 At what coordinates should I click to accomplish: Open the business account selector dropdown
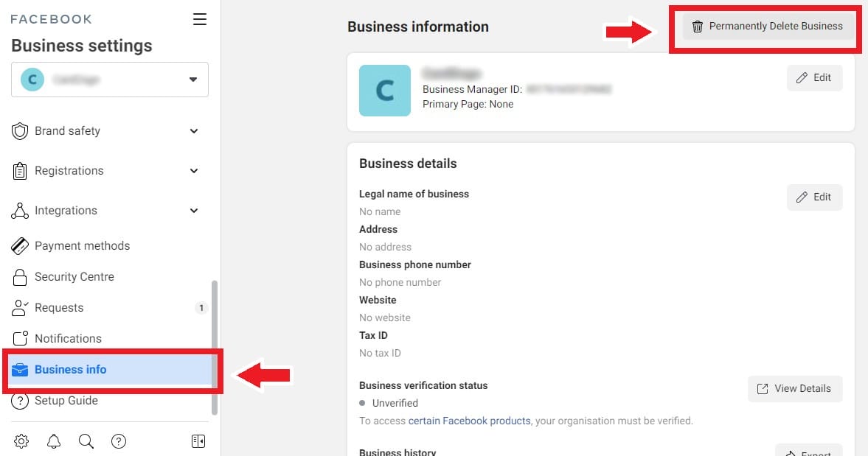[x=110, y=80]
